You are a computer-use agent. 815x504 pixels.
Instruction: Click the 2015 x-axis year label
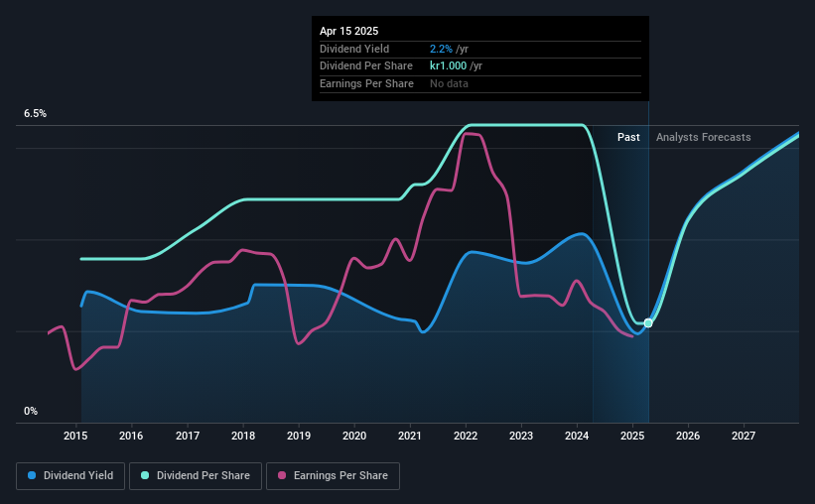click(75, 436)
